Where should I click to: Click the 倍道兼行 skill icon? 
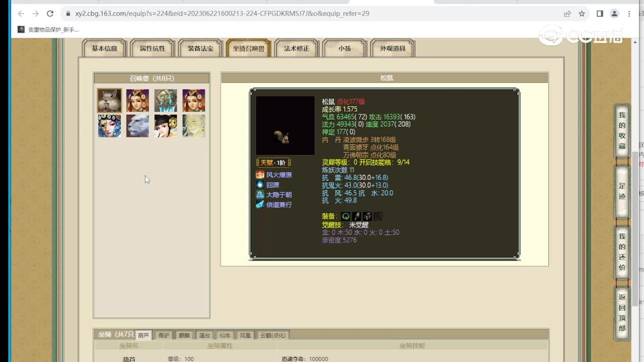pos(260,205)
